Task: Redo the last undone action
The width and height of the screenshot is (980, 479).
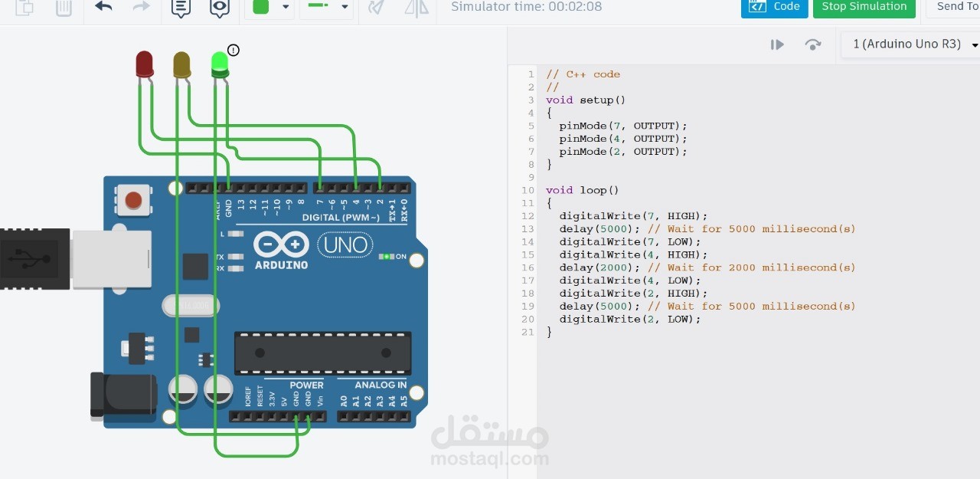Action: coord(142,7)
